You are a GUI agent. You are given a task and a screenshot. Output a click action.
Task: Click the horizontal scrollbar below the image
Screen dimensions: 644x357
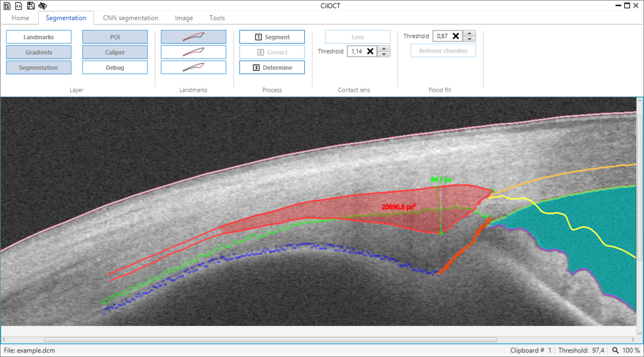coord(271,340)
